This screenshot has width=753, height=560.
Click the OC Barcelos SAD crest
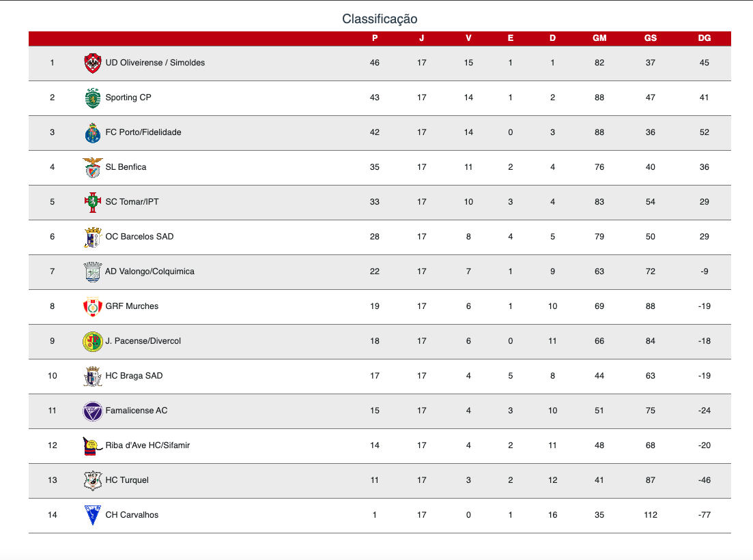pos(93,237)
